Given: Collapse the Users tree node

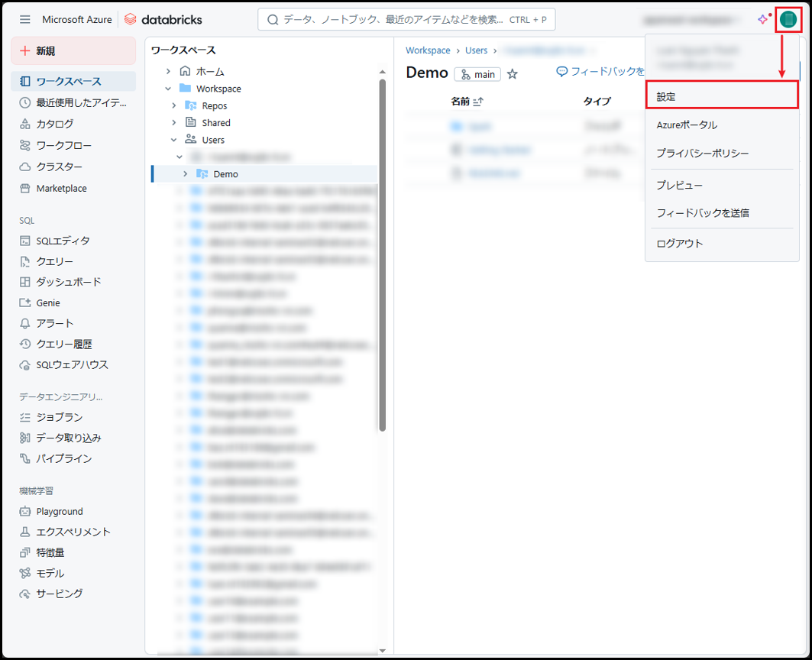Looking at the screenshot, I should pos(174,140).
